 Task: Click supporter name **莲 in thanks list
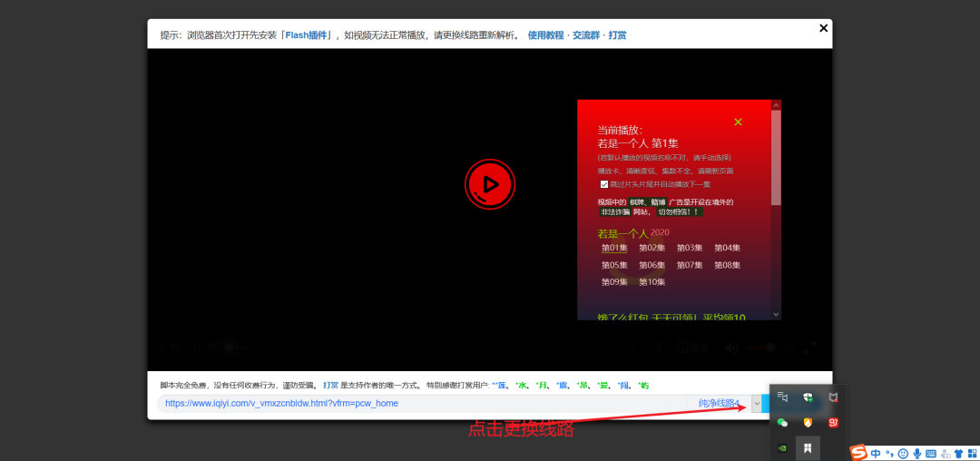(498, 386)
